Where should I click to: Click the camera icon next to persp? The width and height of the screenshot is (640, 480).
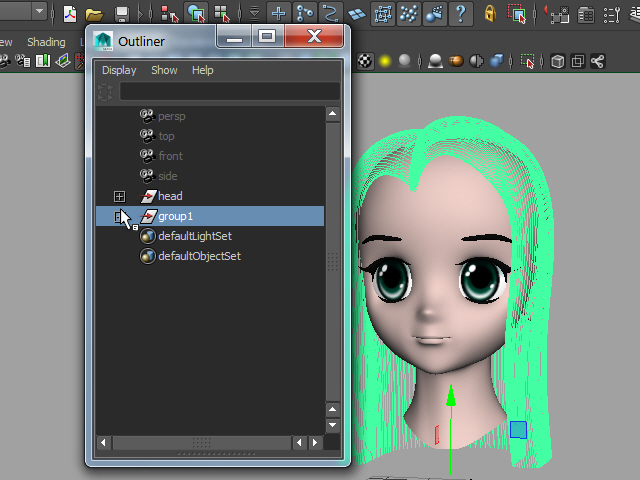pos(147,116)
